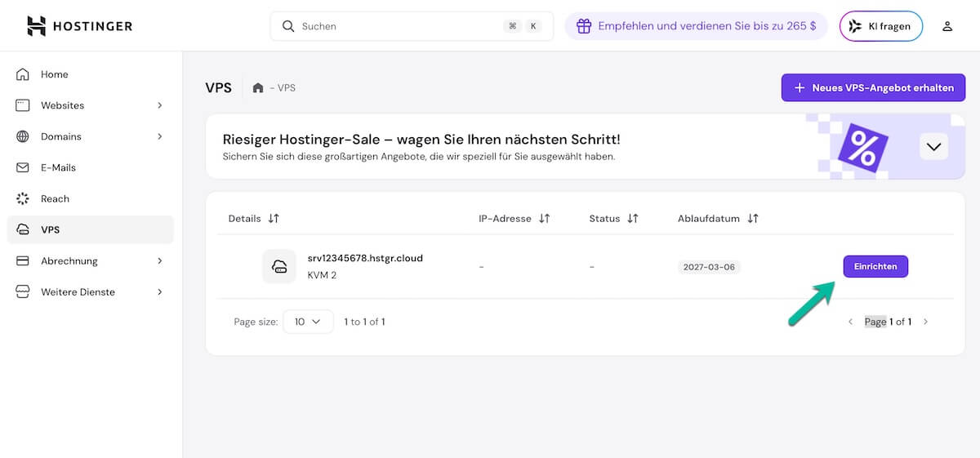Go to previous page arrow
980x458 pixels.
coord(850,322)
